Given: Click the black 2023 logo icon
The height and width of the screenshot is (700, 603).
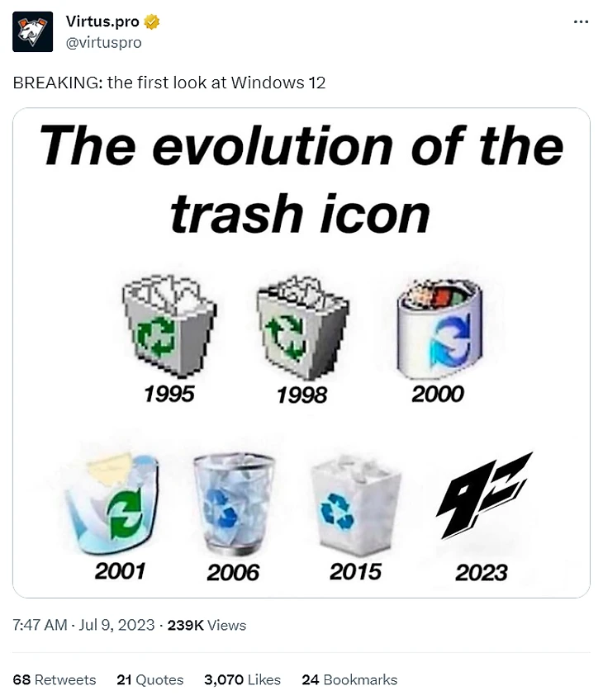Looking at the screenshot, I should pyautogui.click(x=483, y=495).
